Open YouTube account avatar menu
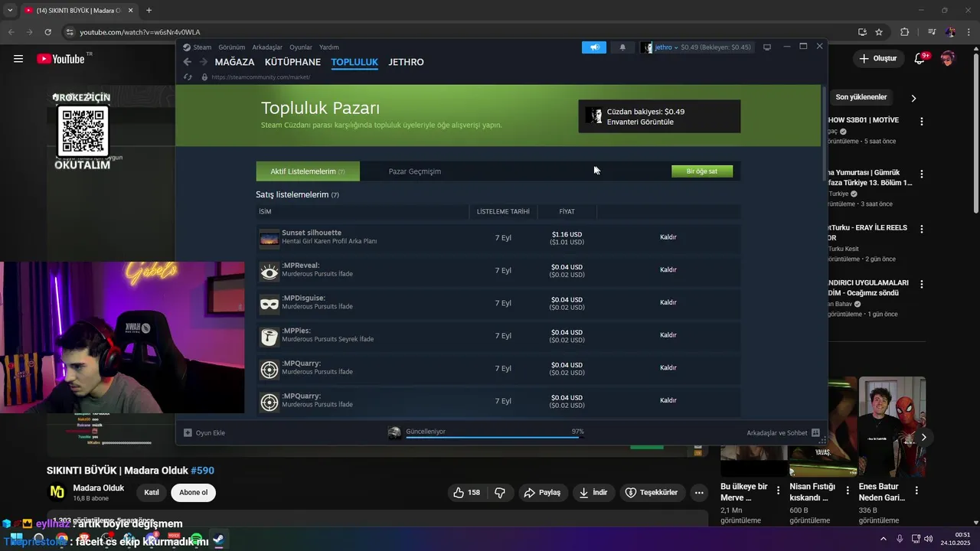980x551 pixels. click(948, 58)
